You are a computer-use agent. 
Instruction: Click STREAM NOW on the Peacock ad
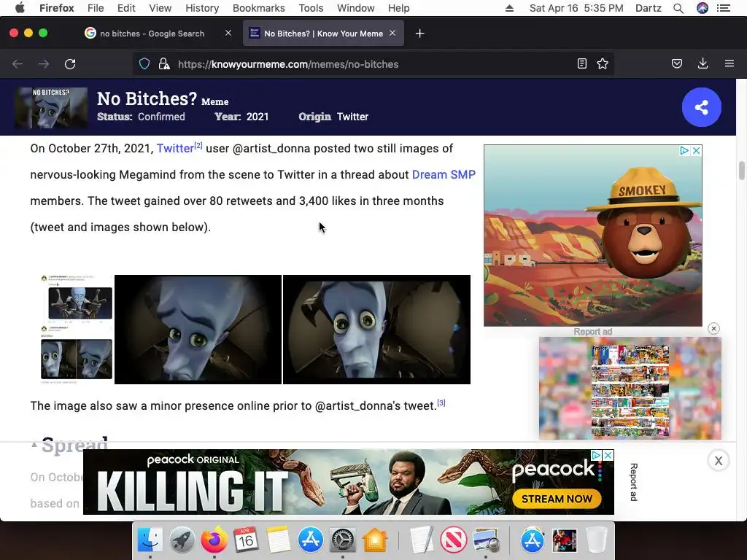(557, 499)
